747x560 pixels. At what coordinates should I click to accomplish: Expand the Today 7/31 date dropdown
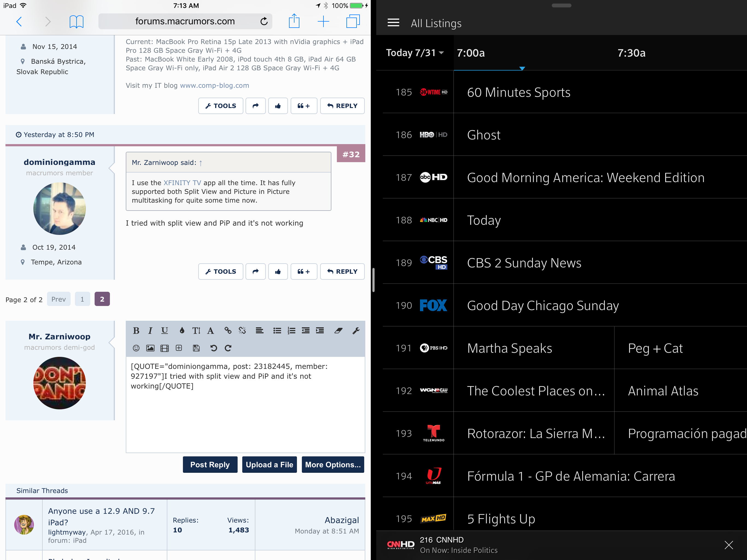point(415,53)
